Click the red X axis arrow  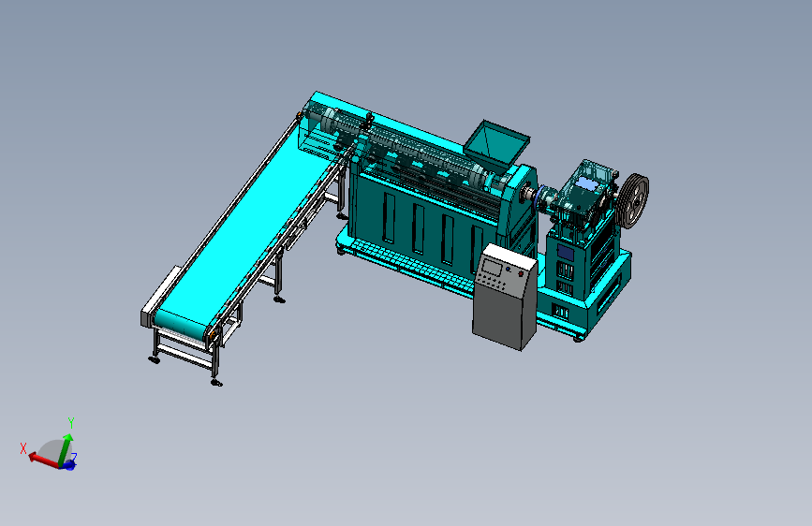(x=44, y=460)
